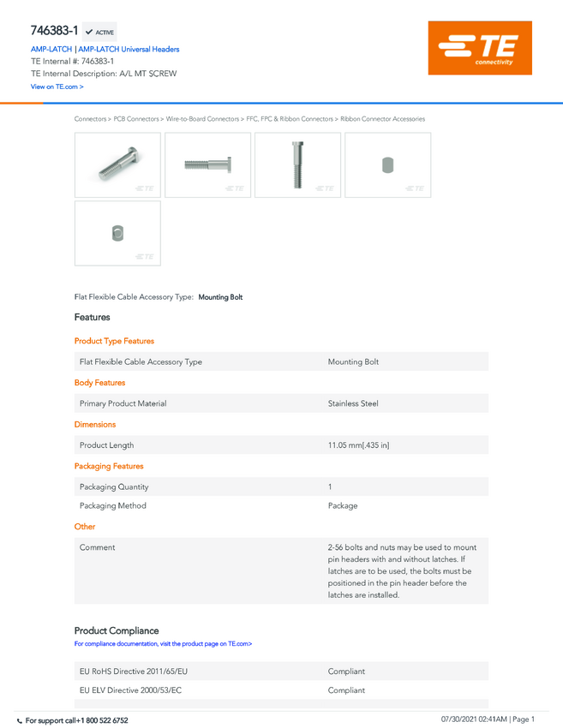Image resolution: width=563 pixels, height=728 pixels.
Task: Open the AMP-LATCH link
Action: pyautogui.click(x=51, y=49)
